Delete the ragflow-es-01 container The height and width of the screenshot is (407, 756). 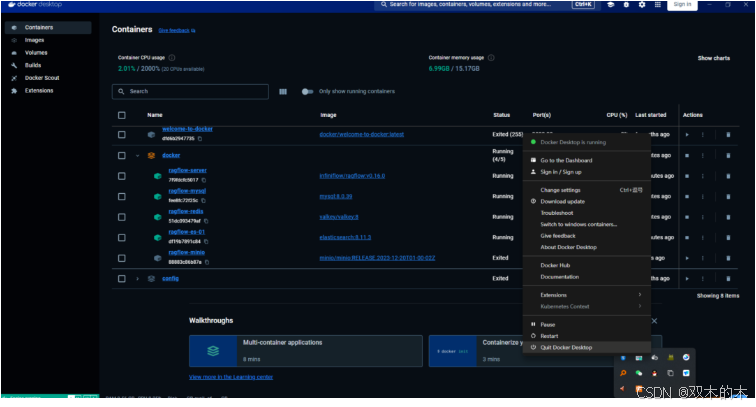pos(728,237)
